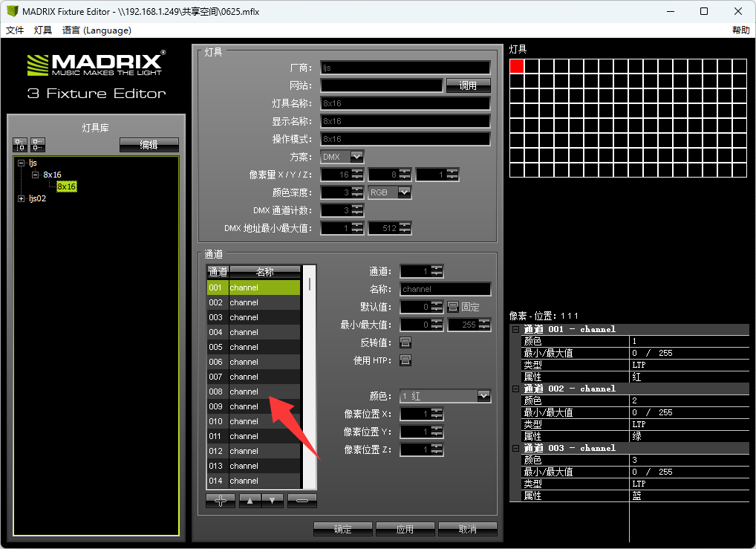Click the channel list scrollbar thumb
The width and height of the screenshot is (756, 549).
(310, 284)
